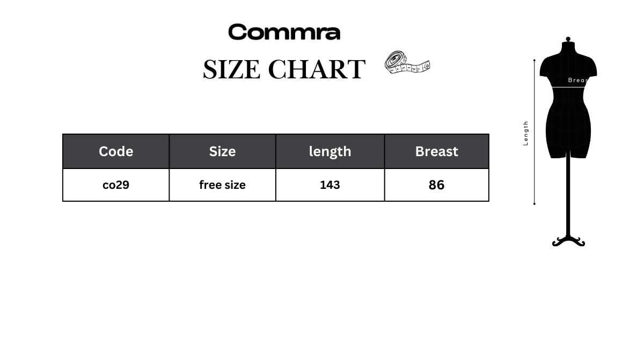Click the Commra brand logo
This screenshot has height=338, width=644.
284,32
